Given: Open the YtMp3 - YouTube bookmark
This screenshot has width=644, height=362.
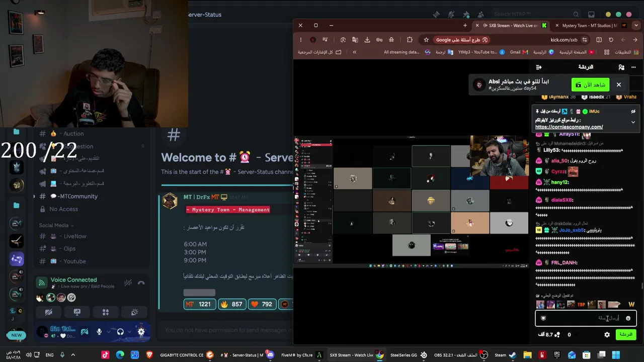Looking at the screenshot, I should click(481, 52).
